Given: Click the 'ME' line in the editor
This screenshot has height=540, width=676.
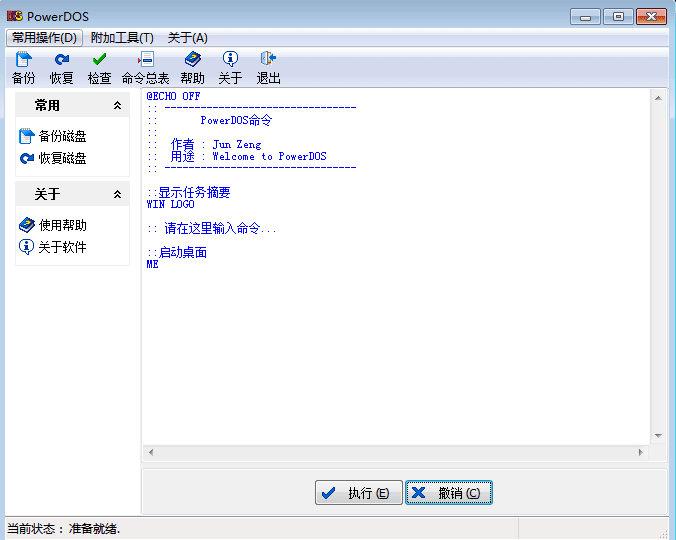Looking at the screenshot, I should (152, 264).
